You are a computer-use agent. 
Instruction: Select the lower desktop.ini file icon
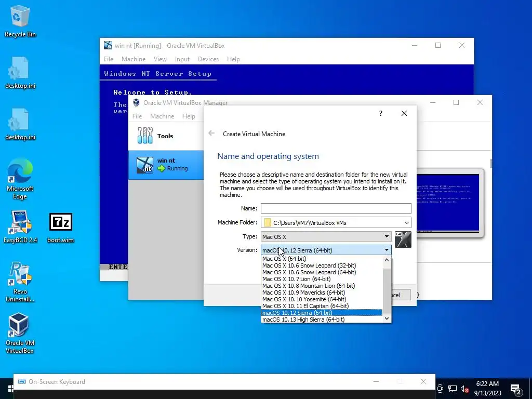[x=20, y=125]
